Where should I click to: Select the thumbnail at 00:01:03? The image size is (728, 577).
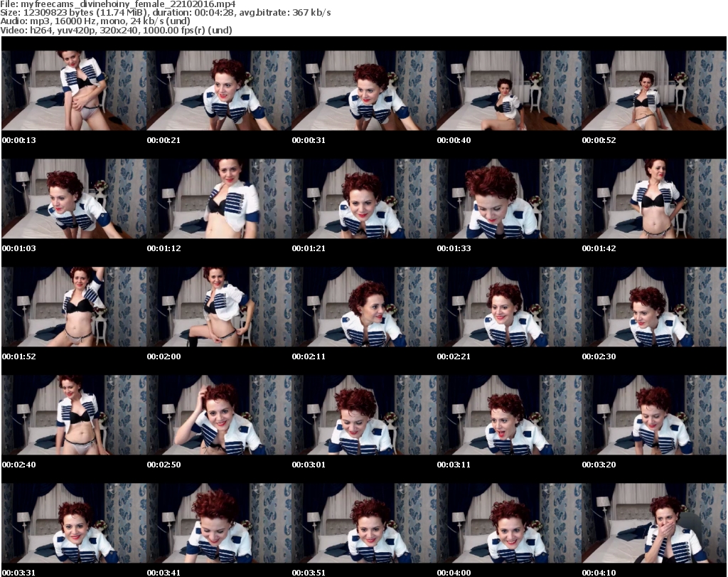[74, 198]
